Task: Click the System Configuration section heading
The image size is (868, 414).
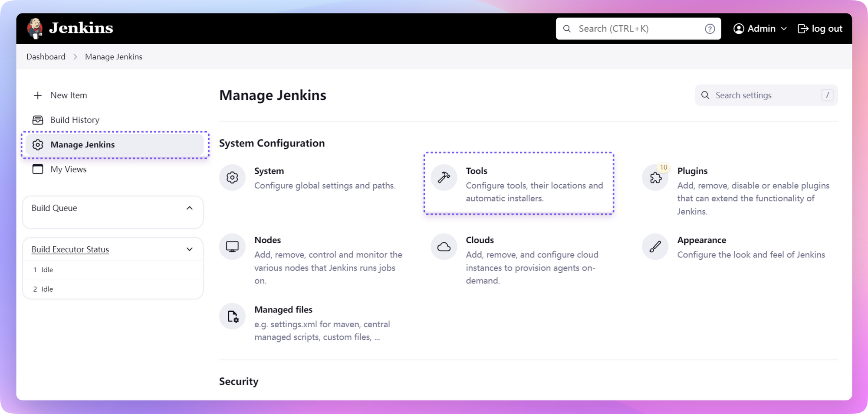Action: click(x=272, y=143)
